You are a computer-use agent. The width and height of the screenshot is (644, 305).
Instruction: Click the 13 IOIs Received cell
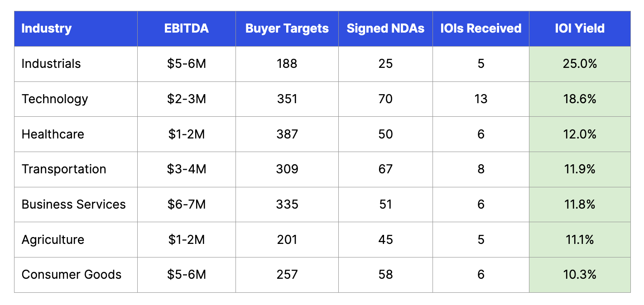pos(481,99)
